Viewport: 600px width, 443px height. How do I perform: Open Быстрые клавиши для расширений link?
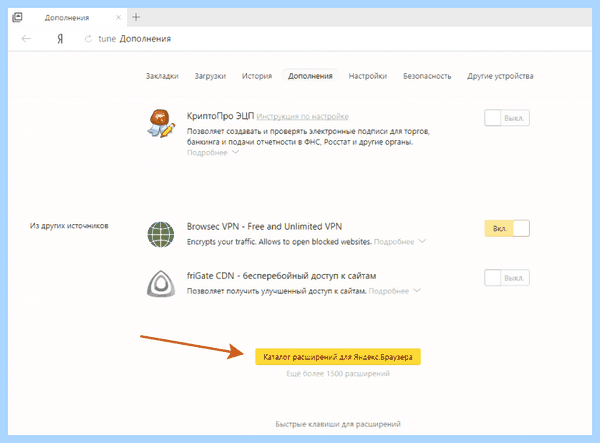click(338, 424)
